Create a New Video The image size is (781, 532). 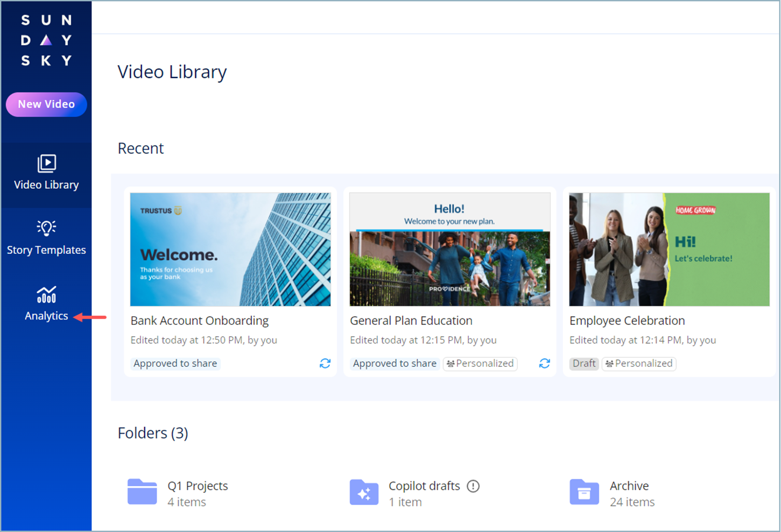point(46,104)
